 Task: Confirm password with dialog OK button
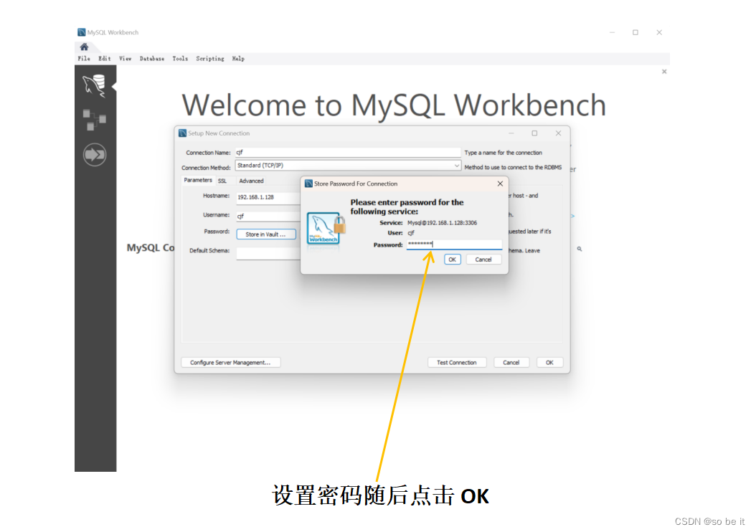coord(452,260)
